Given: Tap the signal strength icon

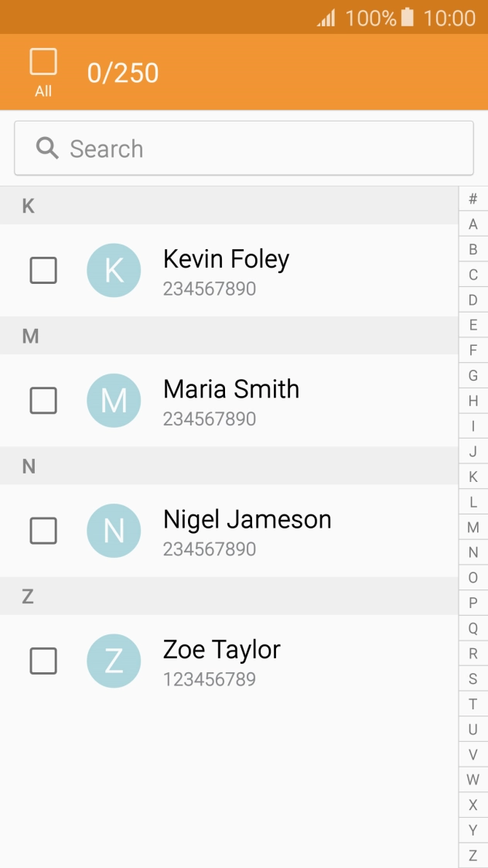Looking at the screenshot, I should pyautogui.click(x=326, y=19).
